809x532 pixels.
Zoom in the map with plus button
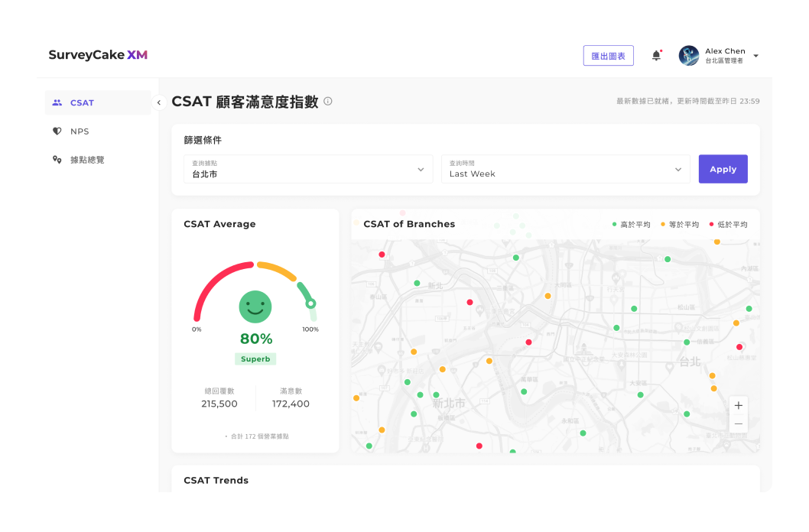tap(738, 405)
